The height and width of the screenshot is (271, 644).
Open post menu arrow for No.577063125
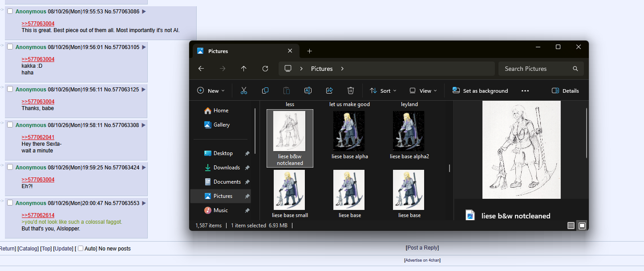[x=144, y=90]
